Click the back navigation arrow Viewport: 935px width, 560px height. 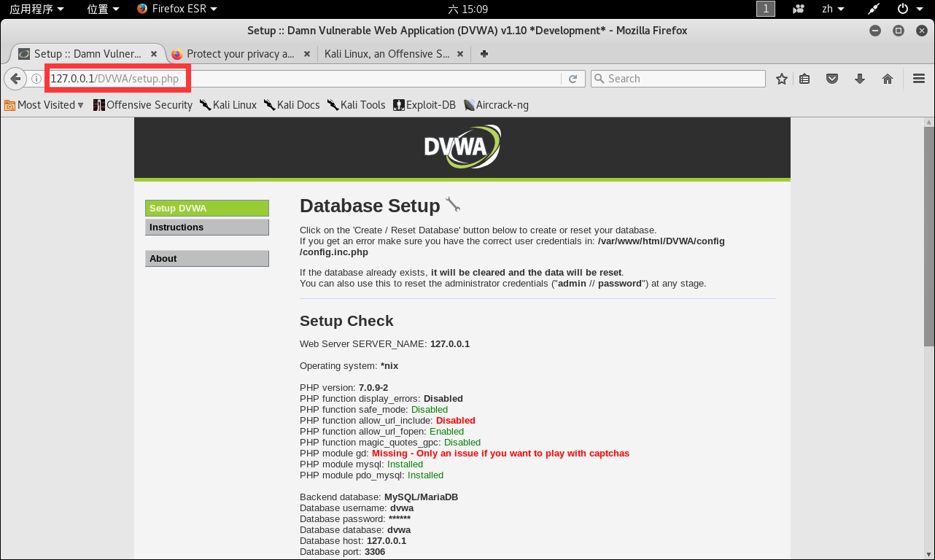pyautogui.click(x=15, y=78)
